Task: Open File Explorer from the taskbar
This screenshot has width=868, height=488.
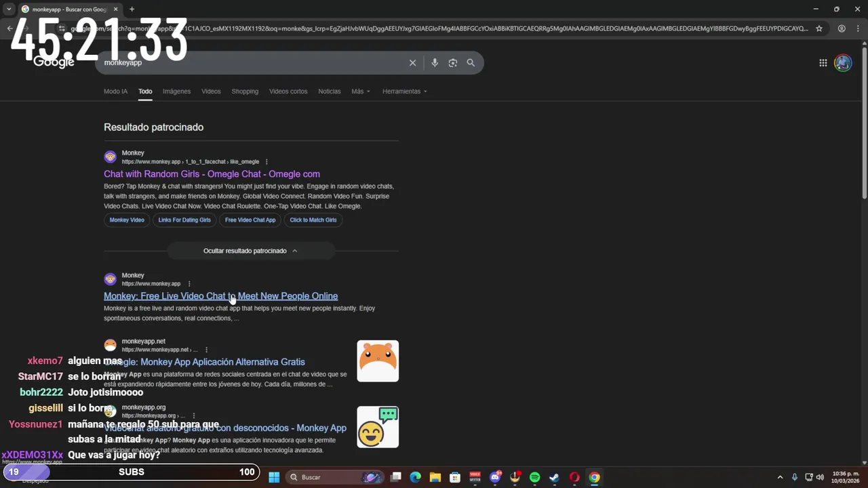Action: [435, 477]
